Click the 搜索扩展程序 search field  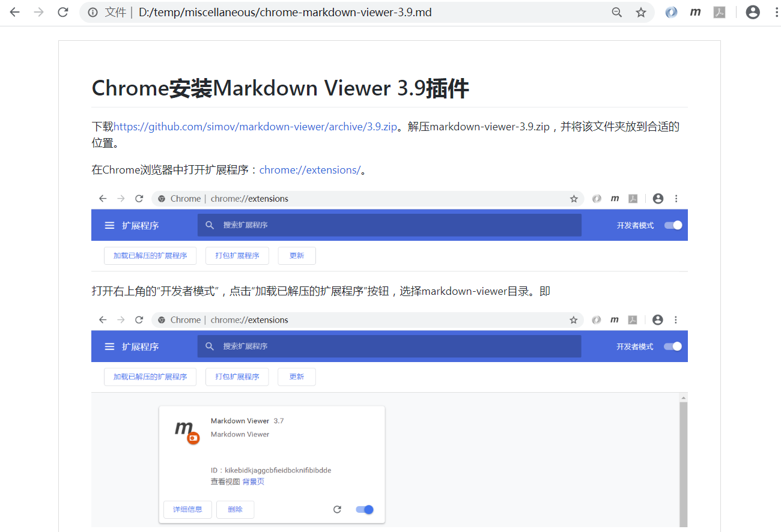click(x=389, y=225)
